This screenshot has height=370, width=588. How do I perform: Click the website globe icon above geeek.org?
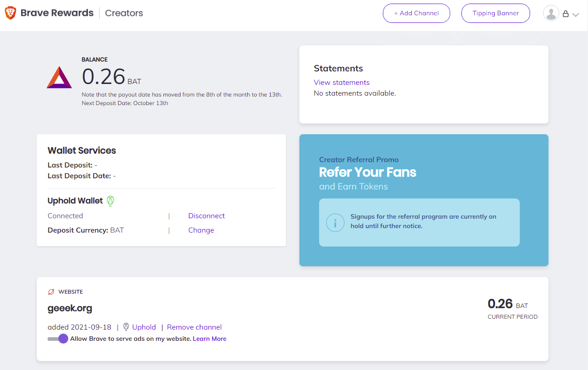(51, 292)
